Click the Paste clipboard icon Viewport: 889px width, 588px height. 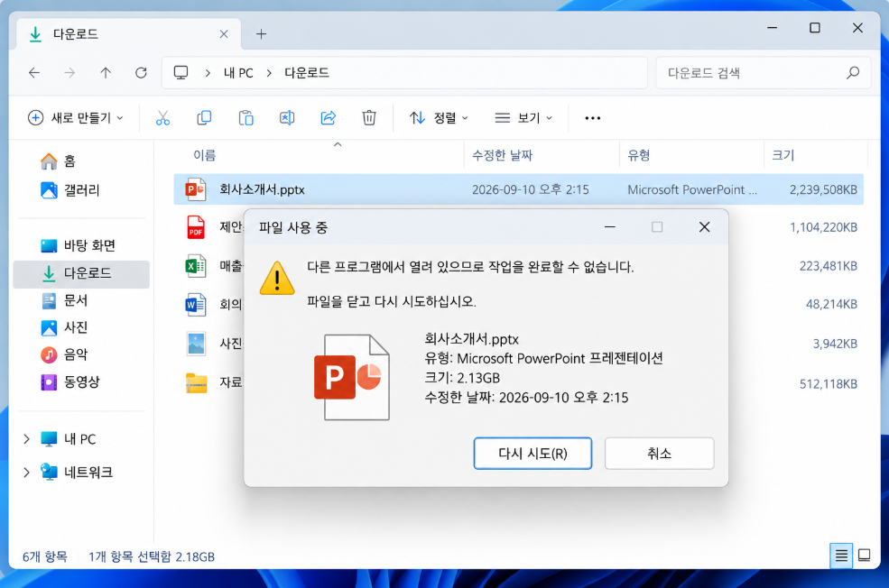coord(245,118)
